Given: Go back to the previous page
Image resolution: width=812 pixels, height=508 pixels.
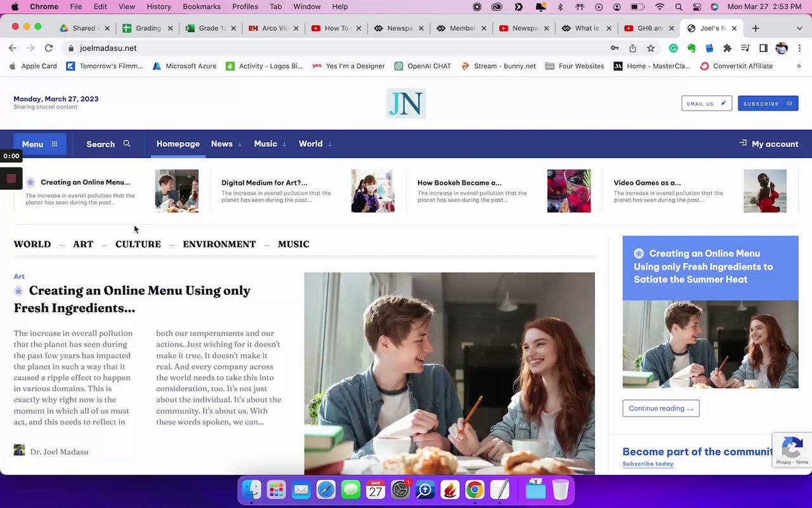Looking at the screenshot, I should coord(13,48).
